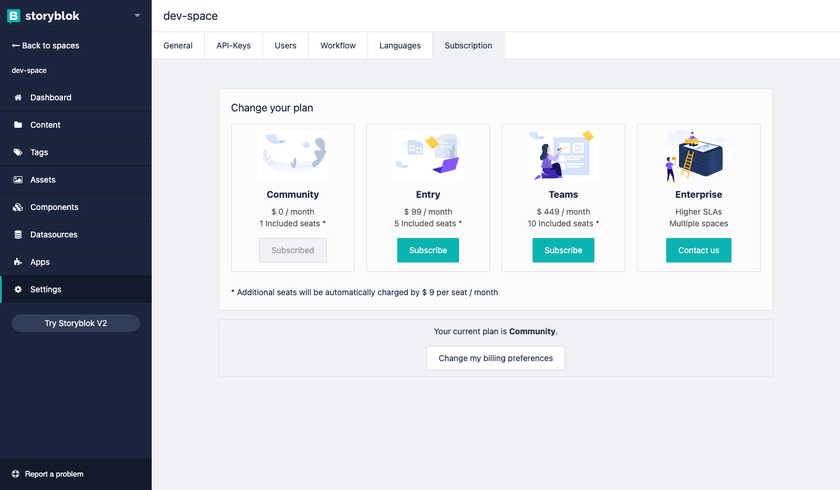
Task: Click '$ 99 / month' price text
Action: point(428,212)
